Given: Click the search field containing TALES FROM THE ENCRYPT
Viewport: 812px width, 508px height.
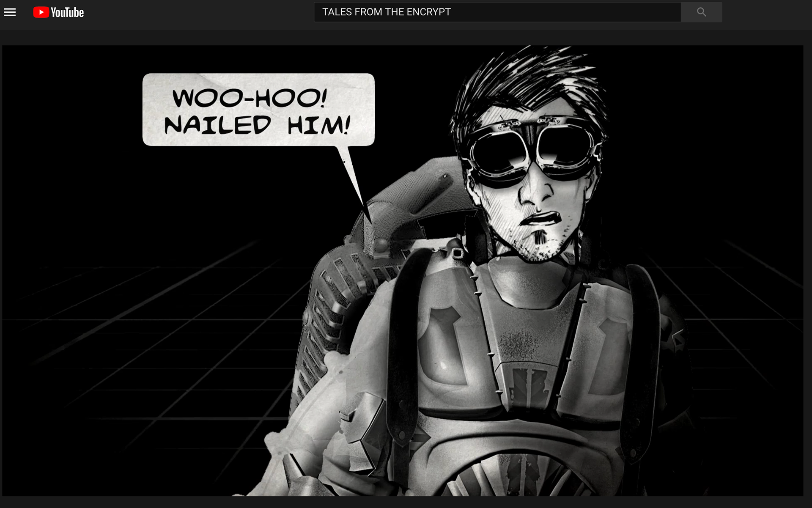Looking at the screenshot, I should point(497,12).
